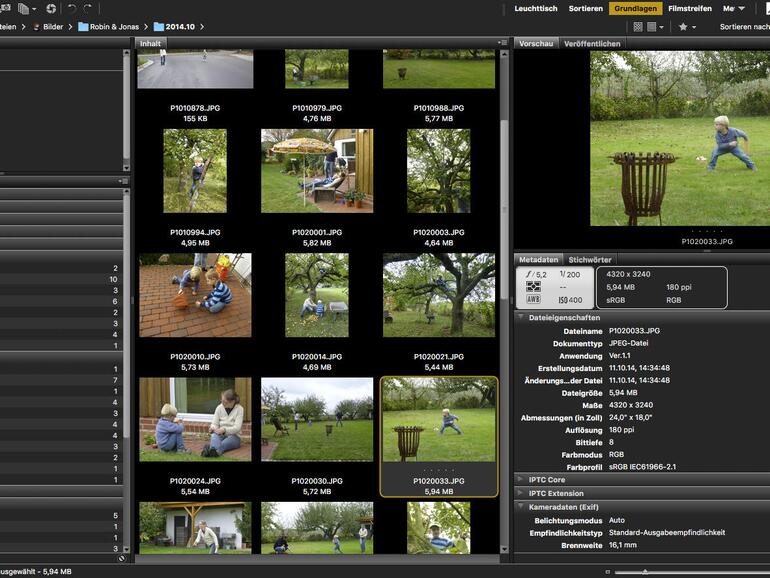The image size is (770, 578).
Task: Select thumbnail P1020014.JPG
Action: [x=317, y=295]
